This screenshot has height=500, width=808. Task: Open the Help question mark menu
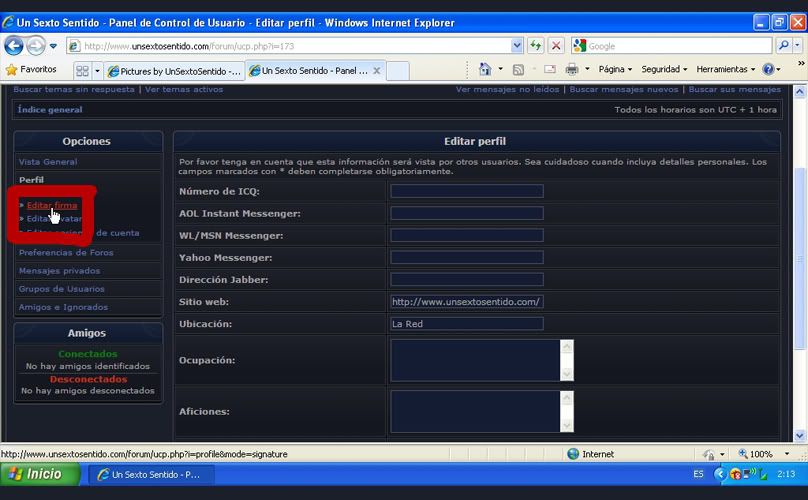click(x=771, y=69)
